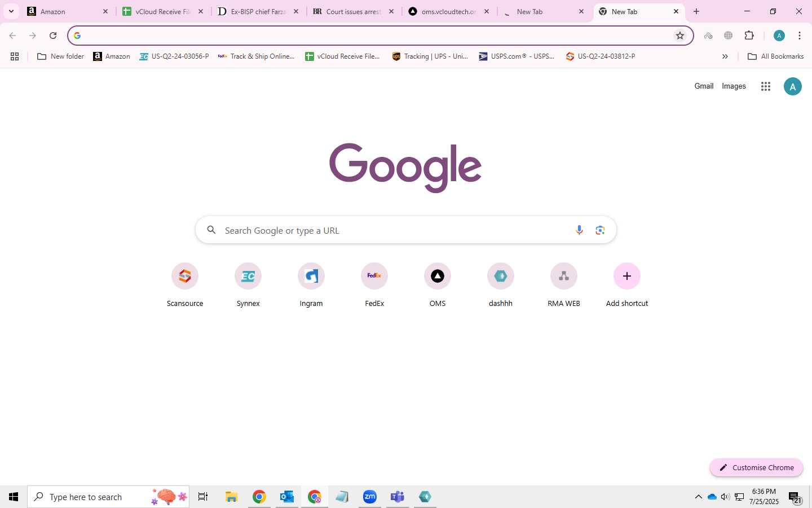This screenshot has width=812, height=508.
Task: Open a new tab with plus button
Action: 696,11
